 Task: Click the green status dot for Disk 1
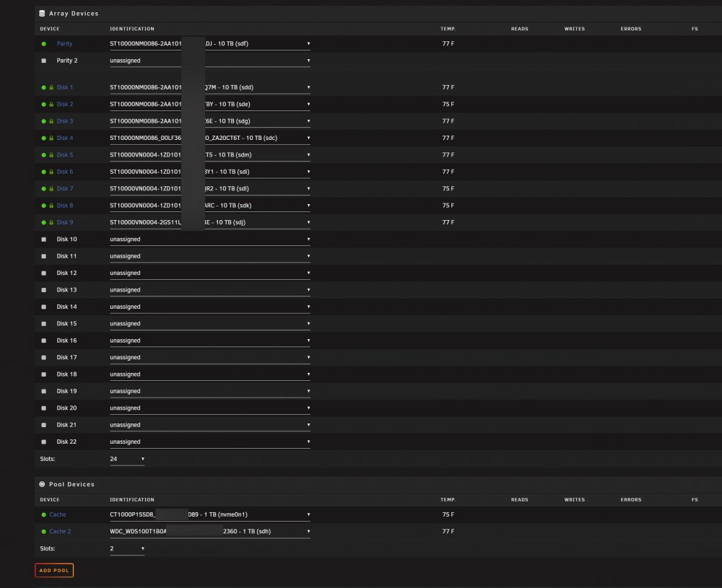[44, 87]
